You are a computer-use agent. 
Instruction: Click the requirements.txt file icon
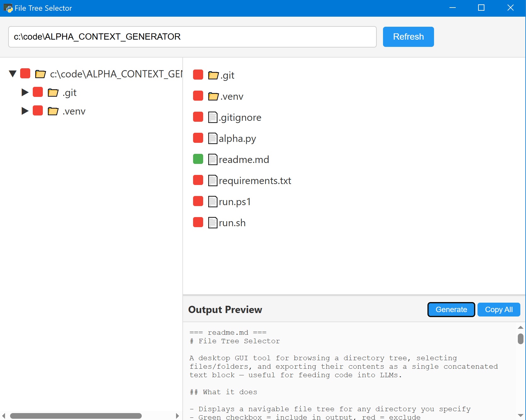(x=213, y=181)
